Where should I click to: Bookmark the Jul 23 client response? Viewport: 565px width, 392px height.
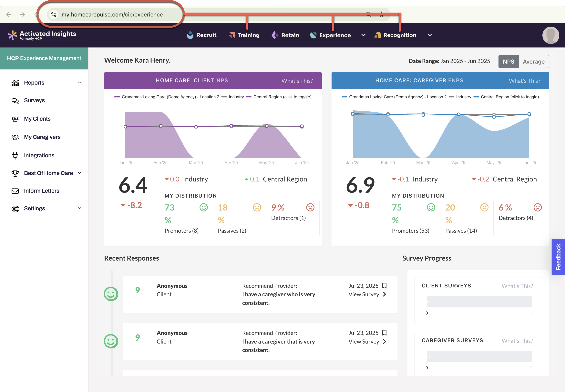click(384, 286)
